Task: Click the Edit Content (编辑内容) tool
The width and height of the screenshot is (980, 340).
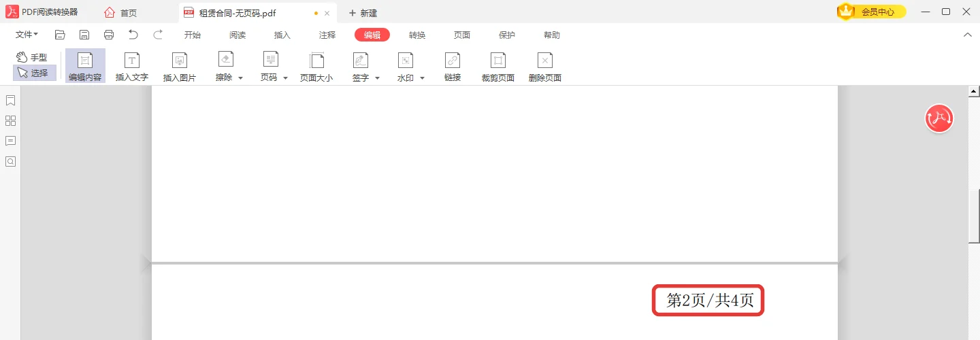Action: [x=85, y=66]
